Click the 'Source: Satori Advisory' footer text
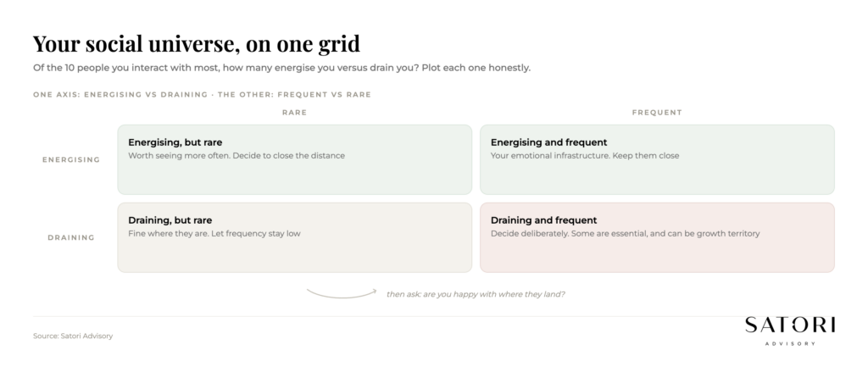 pos(73,336)
